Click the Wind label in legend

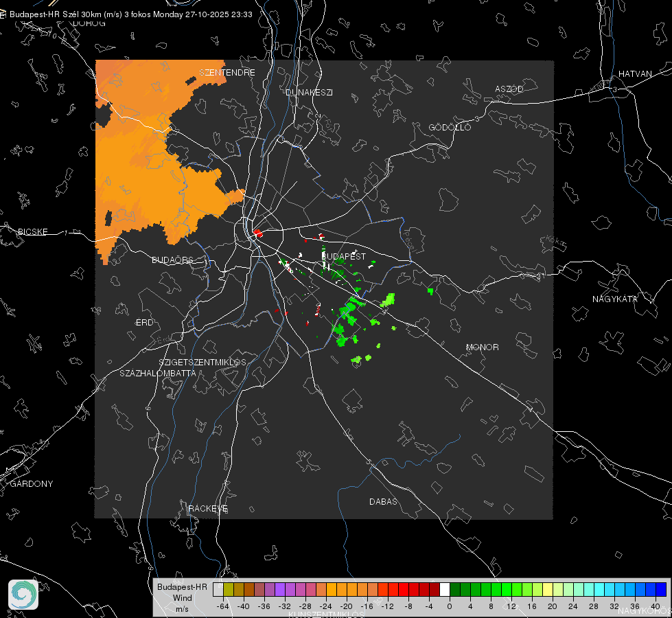(x=182, y=597)
